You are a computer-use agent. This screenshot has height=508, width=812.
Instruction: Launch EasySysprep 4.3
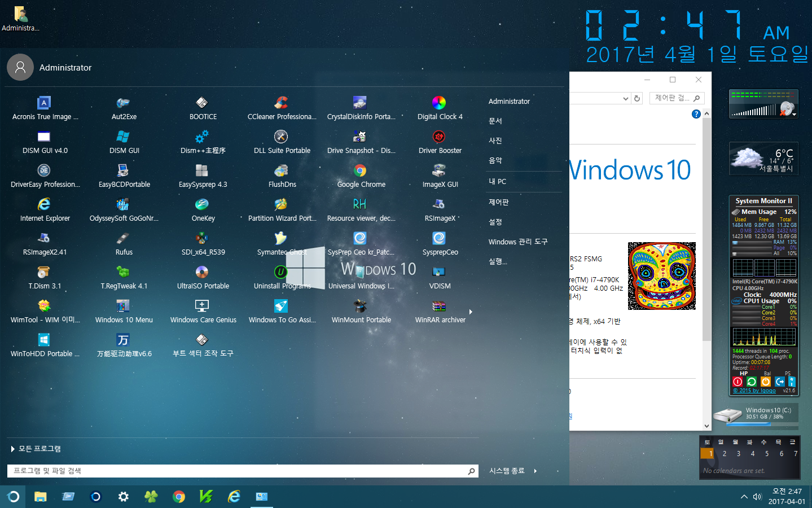[x=202, y=170]
